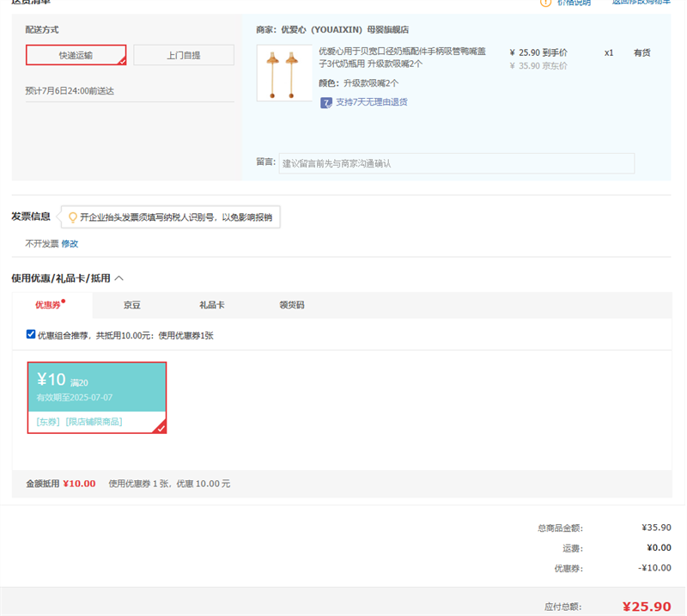Click 修改 to edit invoice info

click(x=70, y=243)
